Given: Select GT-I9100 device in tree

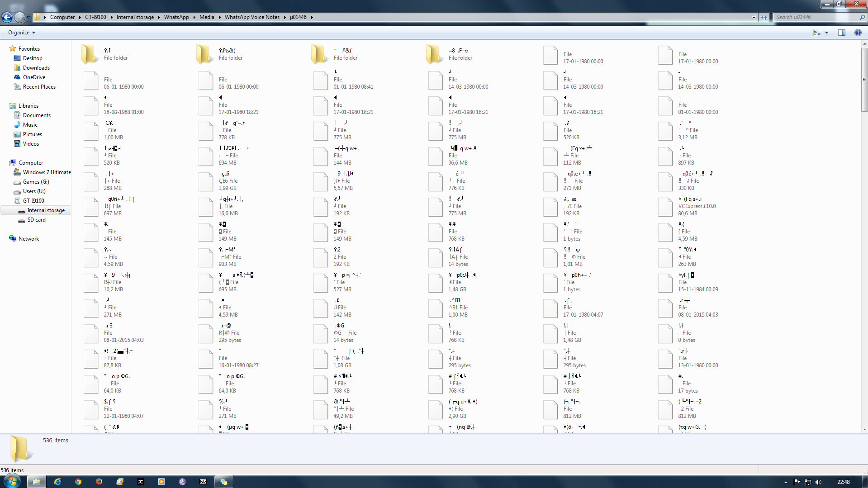Looking at the screenshot, I should click(x=33, y=201).
